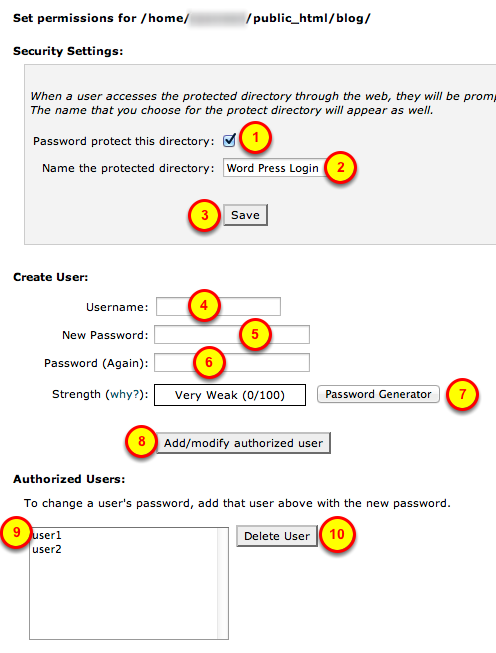Focus the Password (Again) field

(232, 362)
